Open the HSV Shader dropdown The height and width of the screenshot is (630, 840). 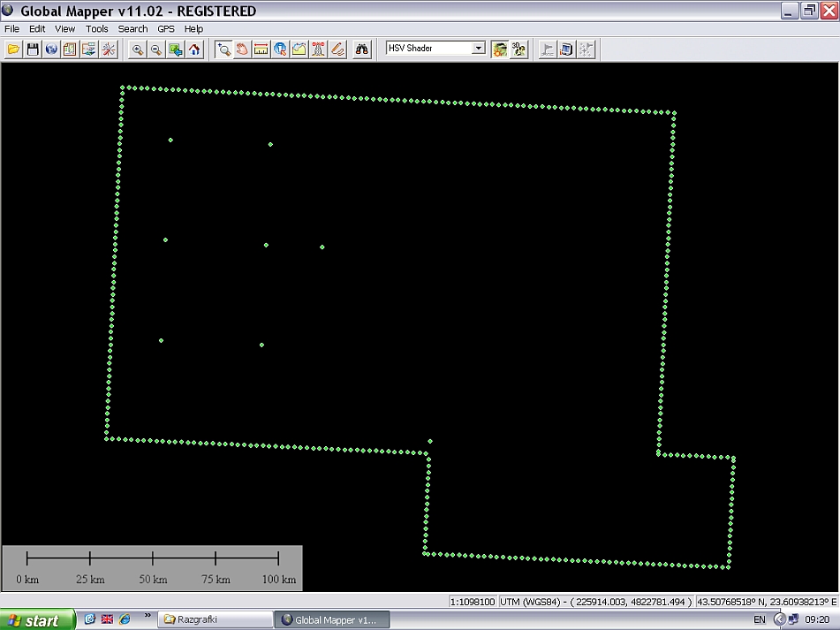point(479,49)
